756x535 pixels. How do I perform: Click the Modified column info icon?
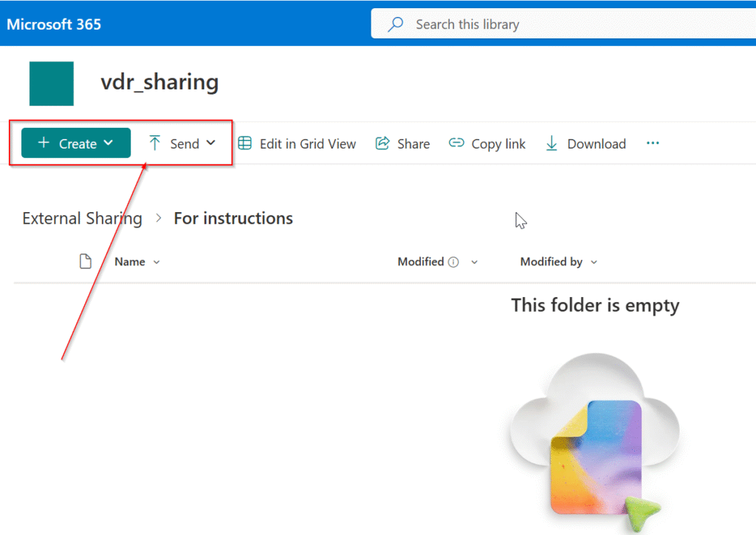pyautogui.click(x=453, y=262)
